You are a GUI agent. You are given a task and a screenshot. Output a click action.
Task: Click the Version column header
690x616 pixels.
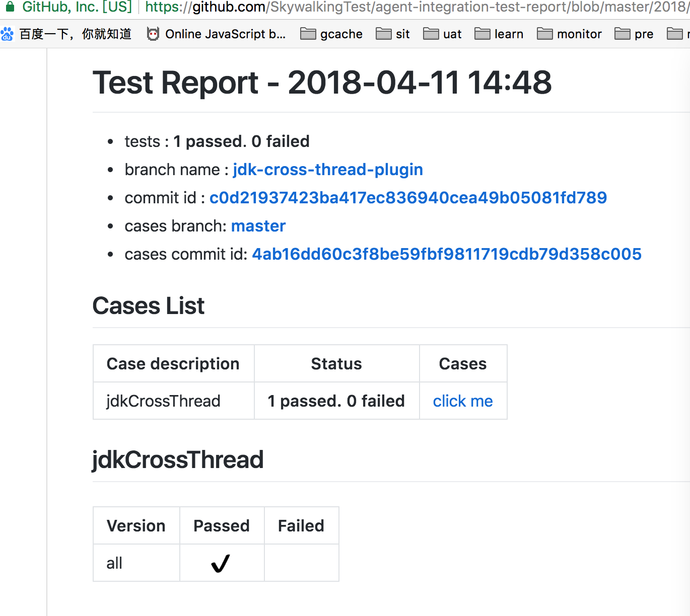136,526
